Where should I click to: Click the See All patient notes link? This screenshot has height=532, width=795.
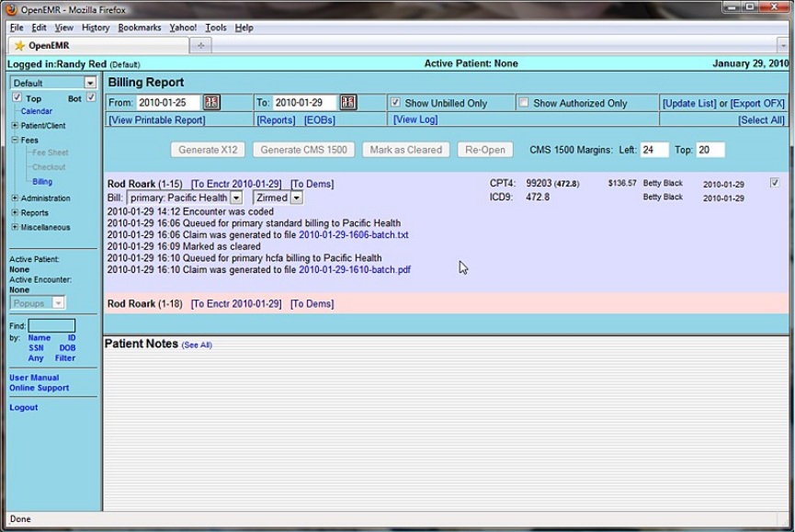tap(197, 345)
